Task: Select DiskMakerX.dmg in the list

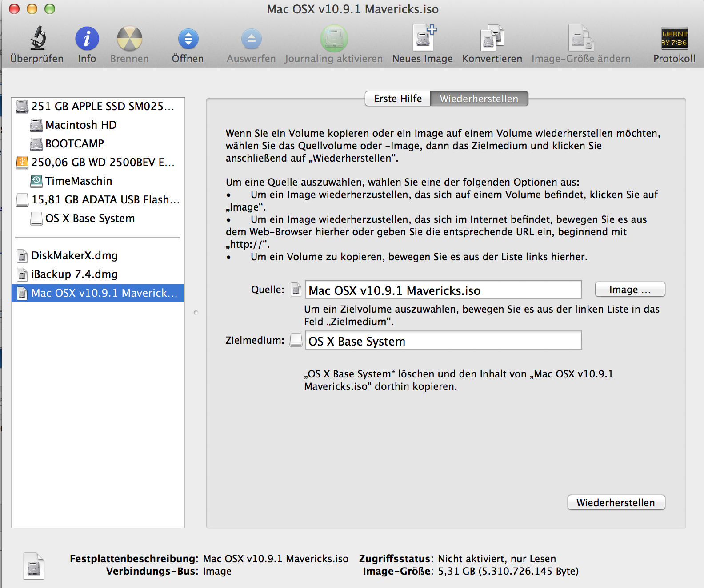Action: (x=98, y=256)
